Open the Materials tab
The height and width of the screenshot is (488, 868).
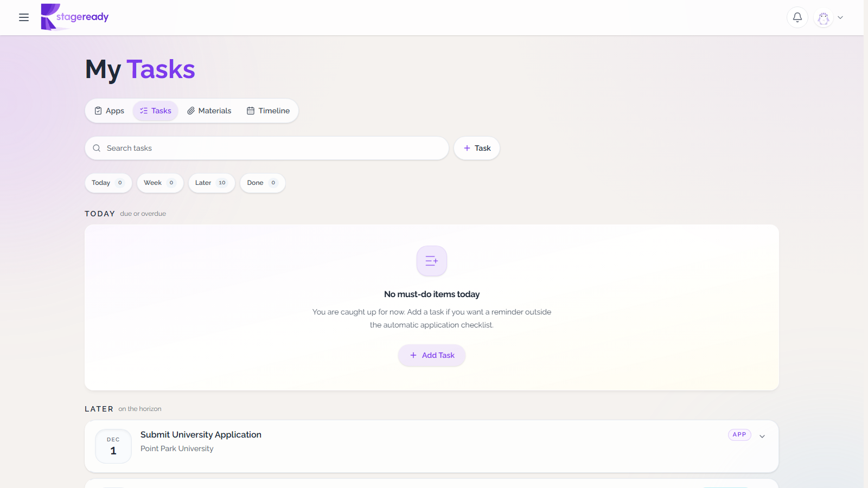pyautogui.click(x=209, y=111)
